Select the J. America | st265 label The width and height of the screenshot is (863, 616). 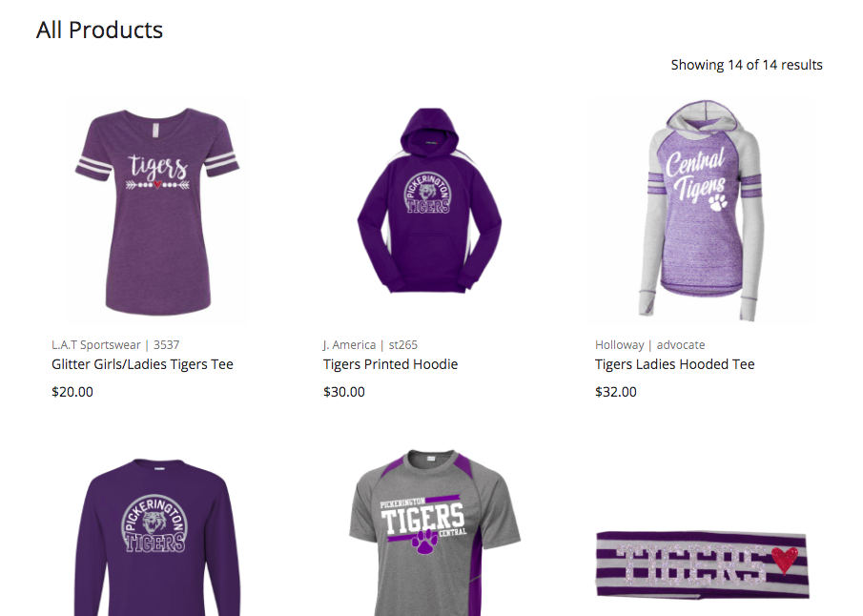coord(370,345)
